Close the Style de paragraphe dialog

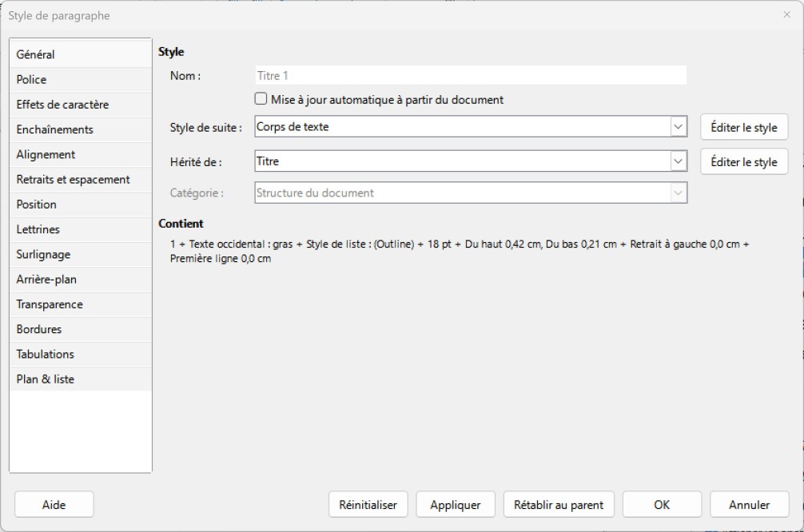(x=786, y=15)
